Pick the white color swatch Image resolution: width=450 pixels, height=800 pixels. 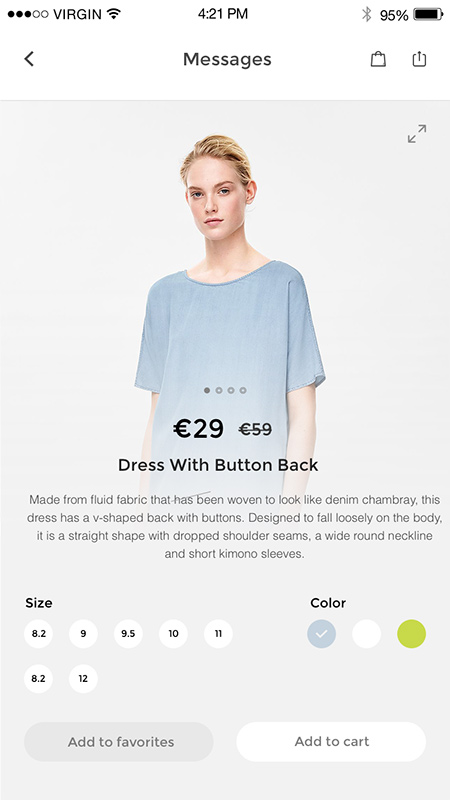366,634
